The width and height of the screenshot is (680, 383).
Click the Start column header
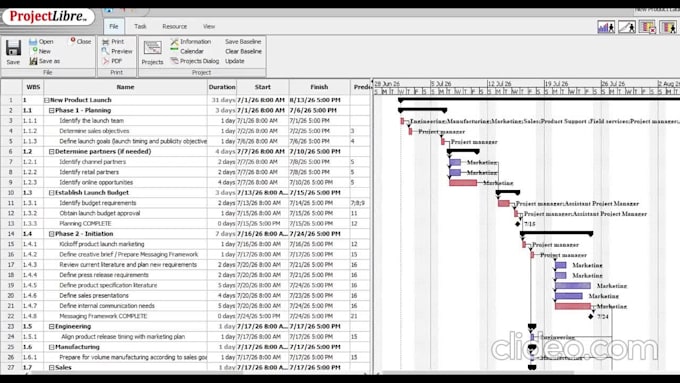[x=263, y=87]
